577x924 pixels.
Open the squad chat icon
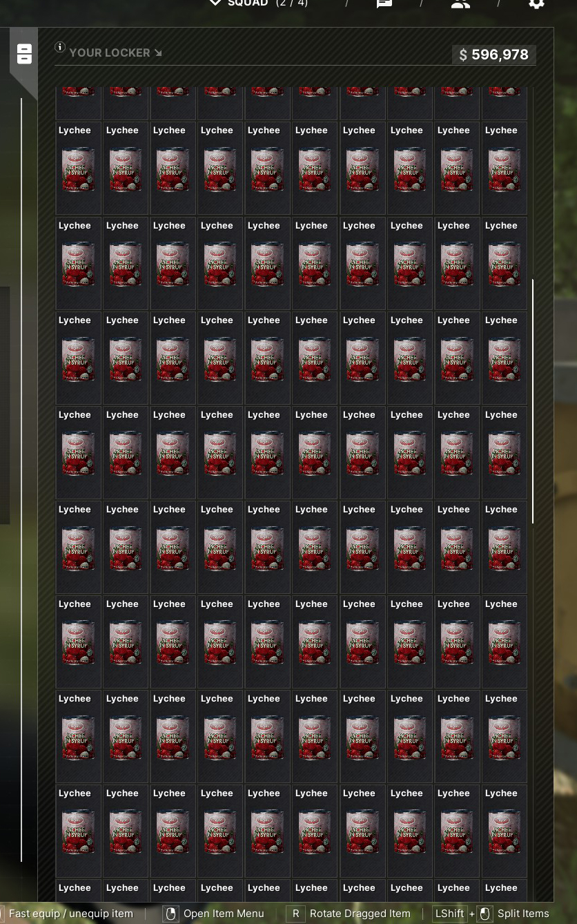[384, 3]
